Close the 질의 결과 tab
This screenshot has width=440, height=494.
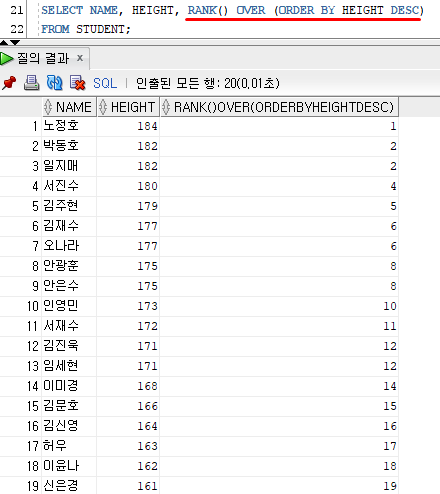click(x=80, y=58)
